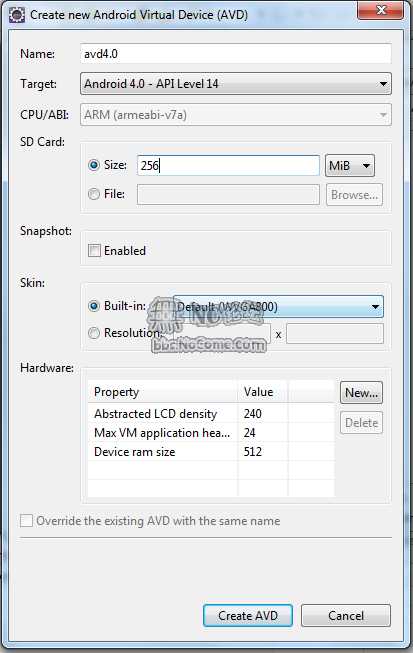The height and width of the screenshot is (653, 413).
Task: Click the Name field containing avd4.0
Action: pyautogui.click(x=236, y=54)
